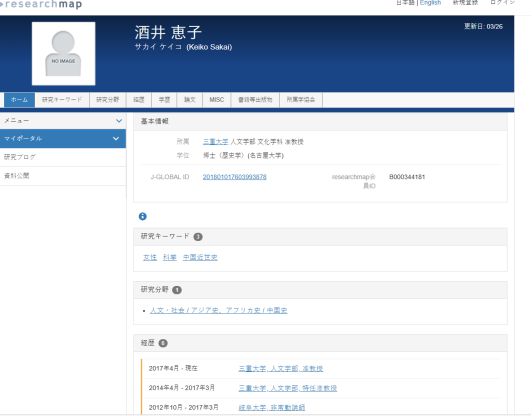Open the 新規登録 registration link
Viewport: 532px width, 416px height.
(x=465, y=3)
